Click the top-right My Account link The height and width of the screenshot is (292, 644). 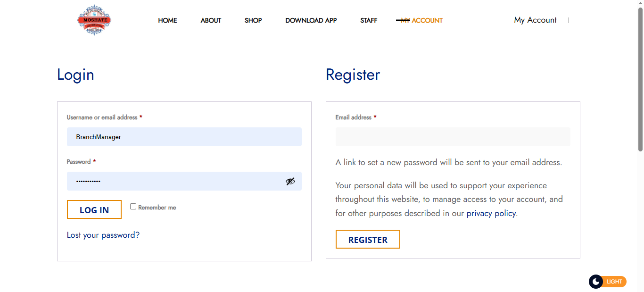(x=535, y=20)
